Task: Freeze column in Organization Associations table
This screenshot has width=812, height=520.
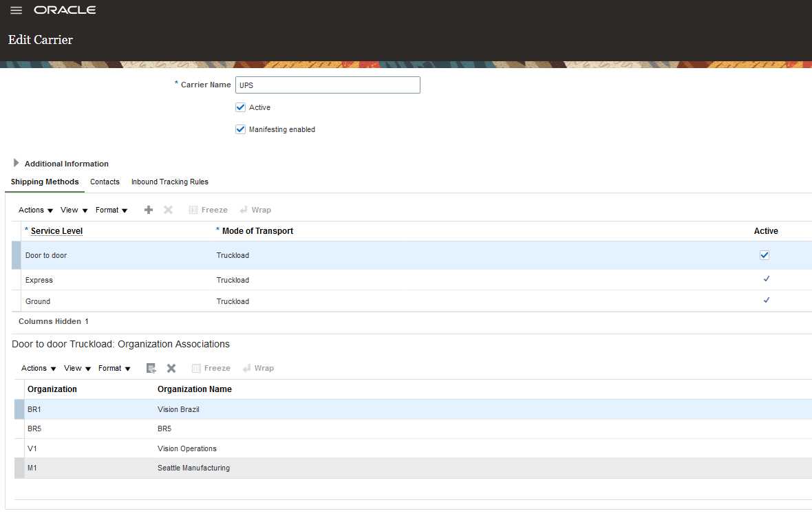Action: click(x=211, y=368)
